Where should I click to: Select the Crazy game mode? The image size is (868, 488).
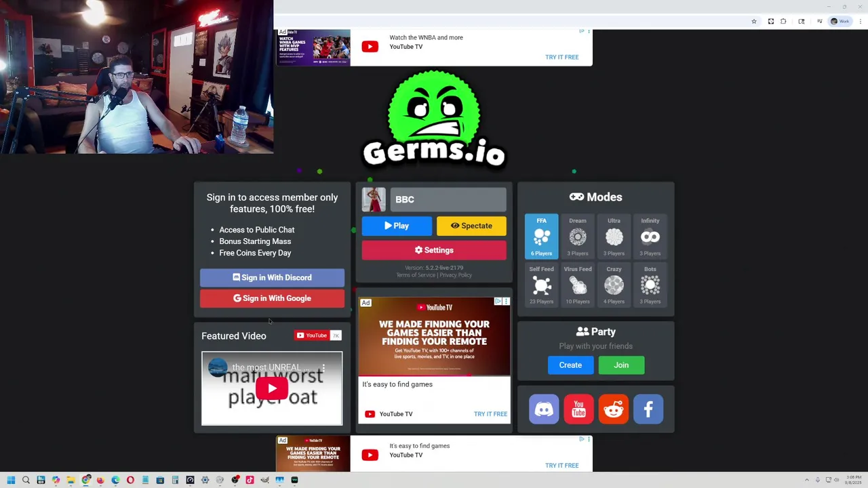point(614,285)
